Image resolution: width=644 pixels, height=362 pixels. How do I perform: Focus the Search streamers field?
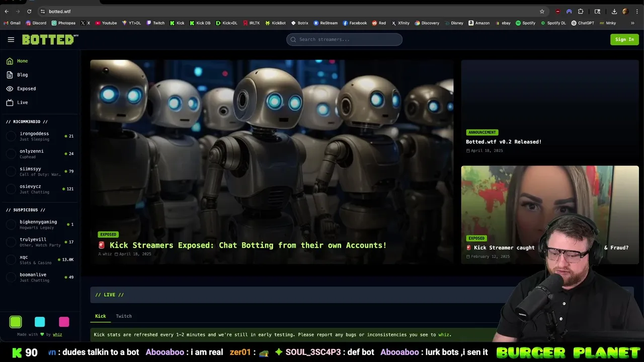(x=344, y=39)
